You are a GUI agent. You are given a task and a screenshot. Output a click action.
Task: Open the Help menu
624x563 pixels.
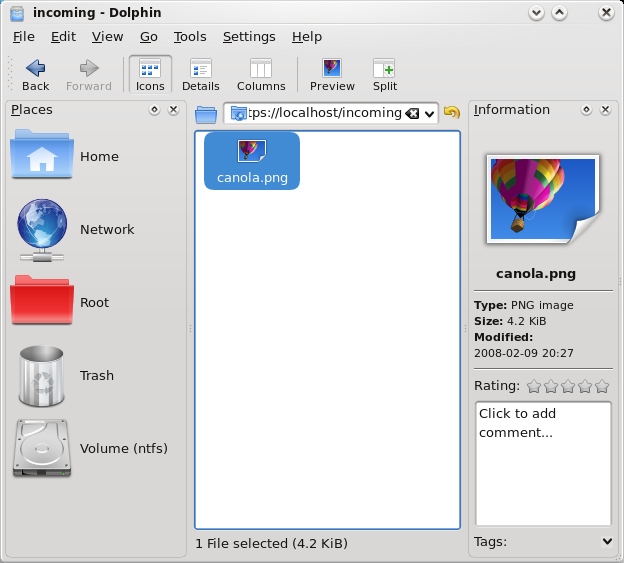pyautogui.click(x=307, y=37)
